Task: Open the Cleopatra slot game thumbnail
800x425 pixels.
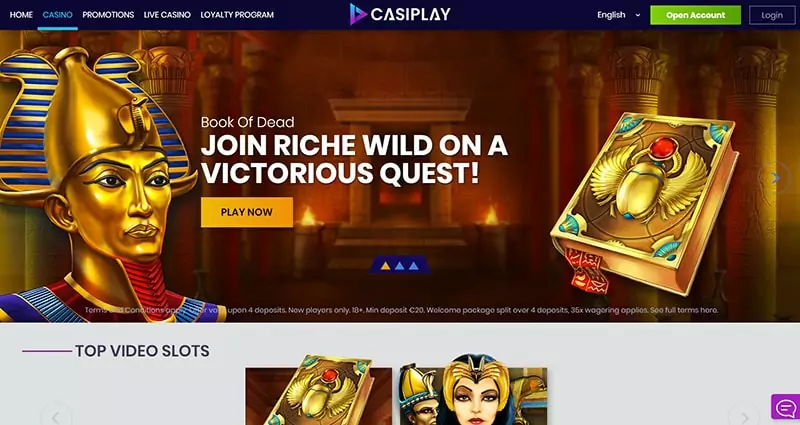Action: (x=473, y=393)
